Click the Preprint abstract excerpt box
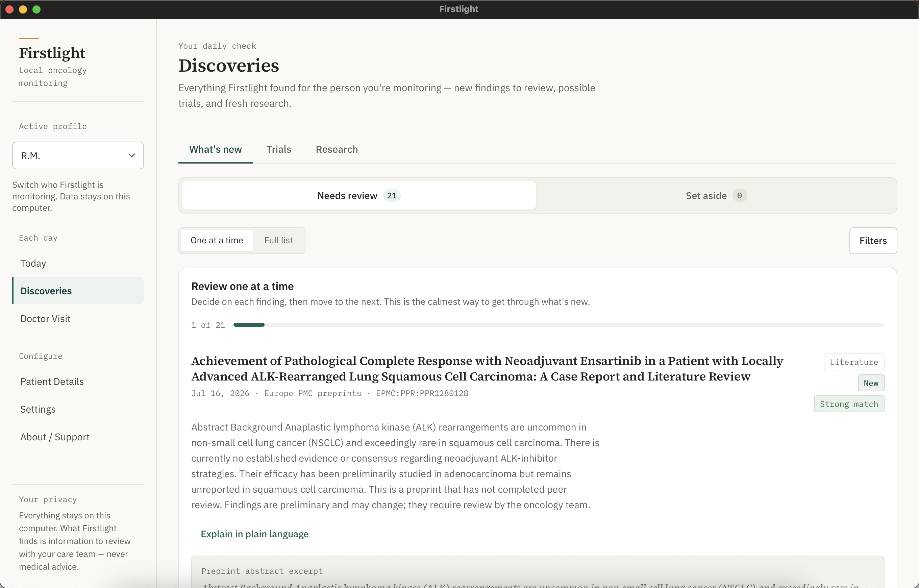This screenshot has height=588, width=919. [x=537, y=571]
